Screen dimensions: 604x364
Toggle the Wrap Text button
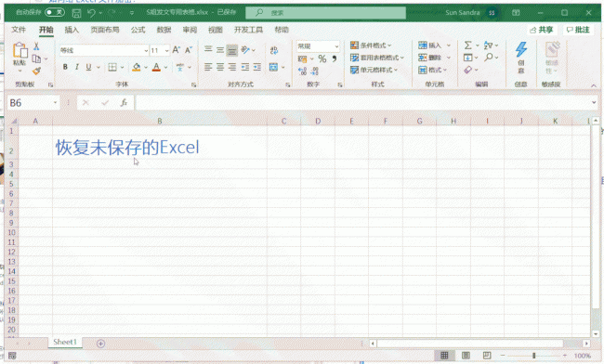[x=274, y=50]
